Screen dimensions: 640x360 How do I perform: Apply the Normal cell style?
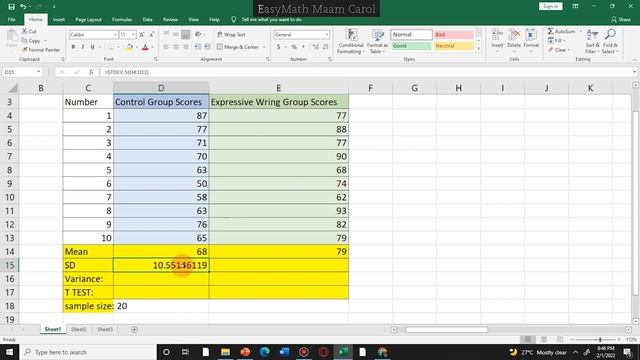coord(411,35)
